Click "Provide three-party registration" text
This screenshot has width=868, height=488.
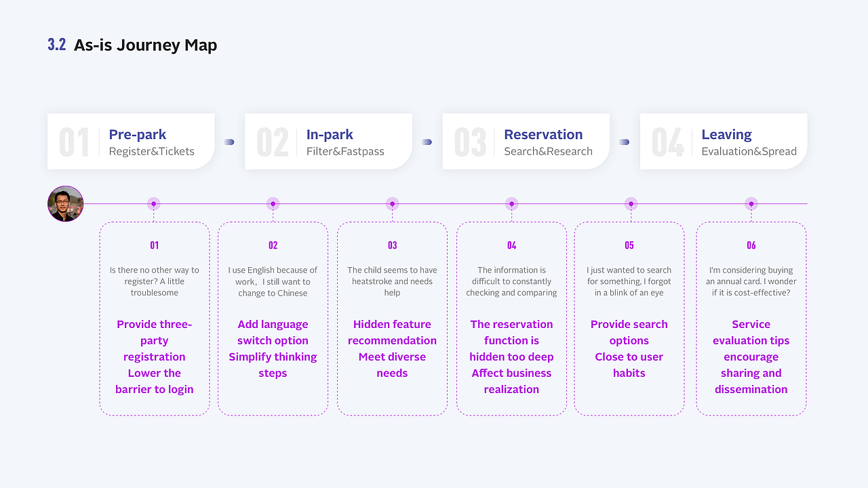point(155,340)
